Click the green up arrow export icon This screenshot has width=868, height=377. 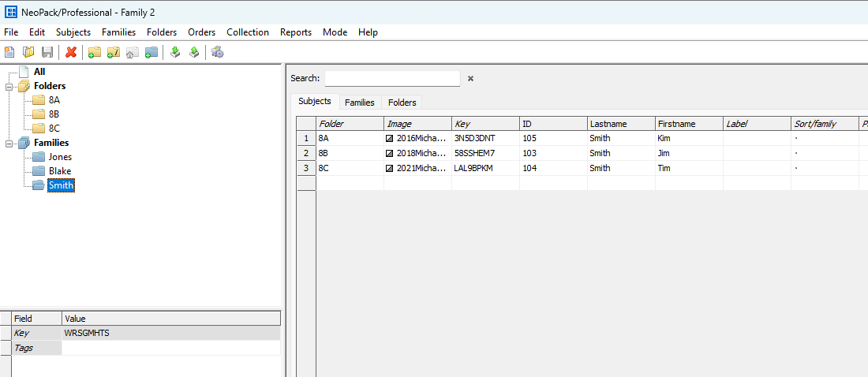click(x=193, y=52)
